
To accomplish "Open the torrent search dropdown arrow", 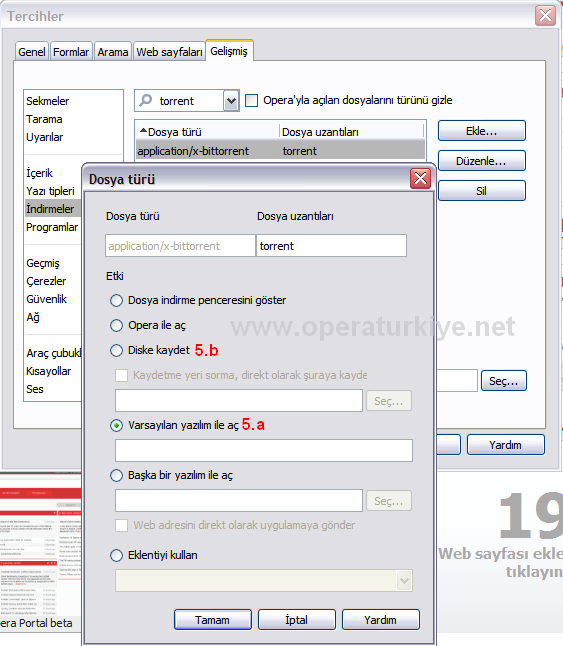I will click(x=231, y=101).
